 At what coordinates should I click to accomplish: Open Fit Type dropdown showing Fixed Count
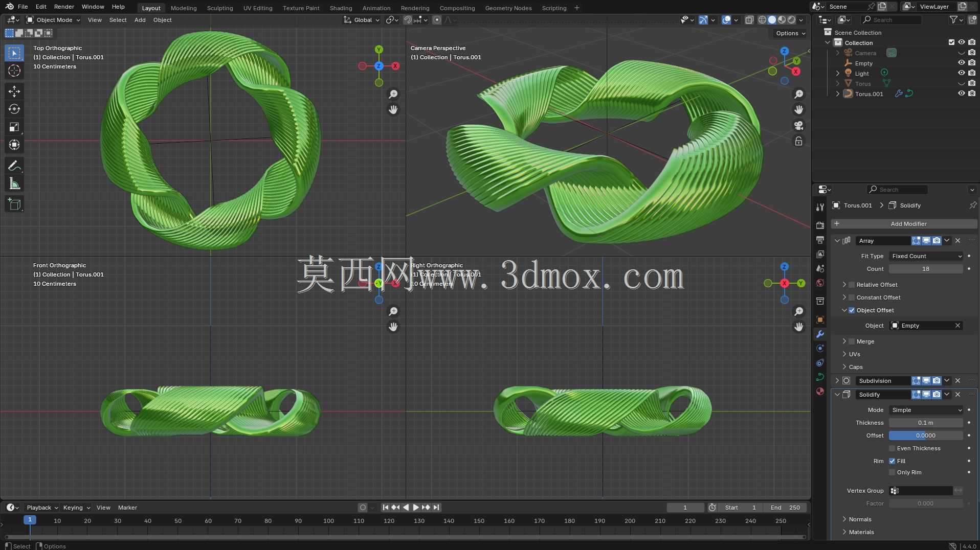[926, 256]
